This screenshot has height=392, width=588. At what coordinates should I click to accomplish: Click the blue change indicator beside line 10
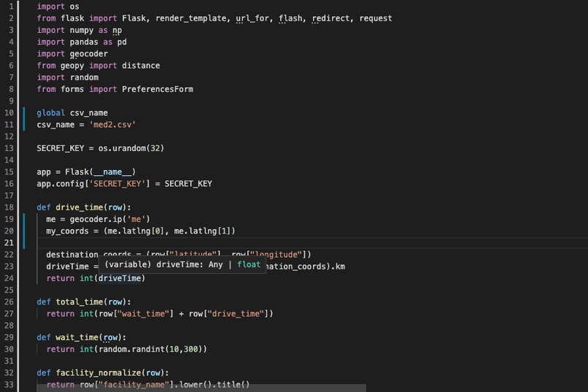[24, 118]
